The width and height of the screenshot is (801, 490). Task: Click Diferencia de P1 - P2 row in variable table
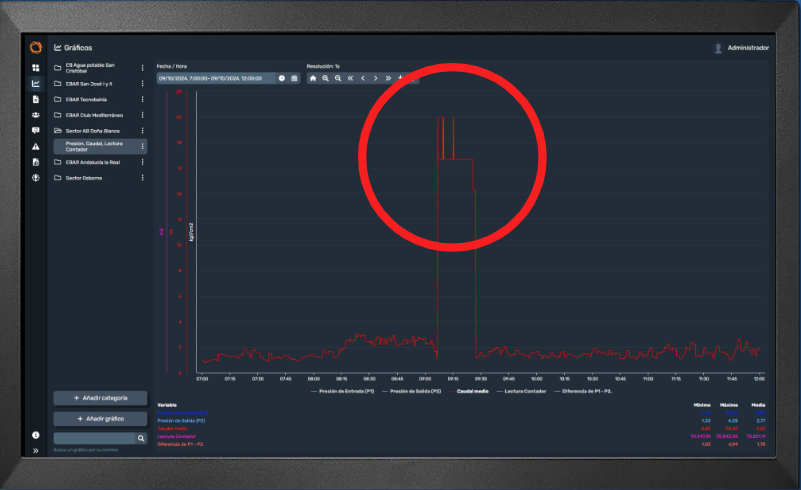pos(461,445)
